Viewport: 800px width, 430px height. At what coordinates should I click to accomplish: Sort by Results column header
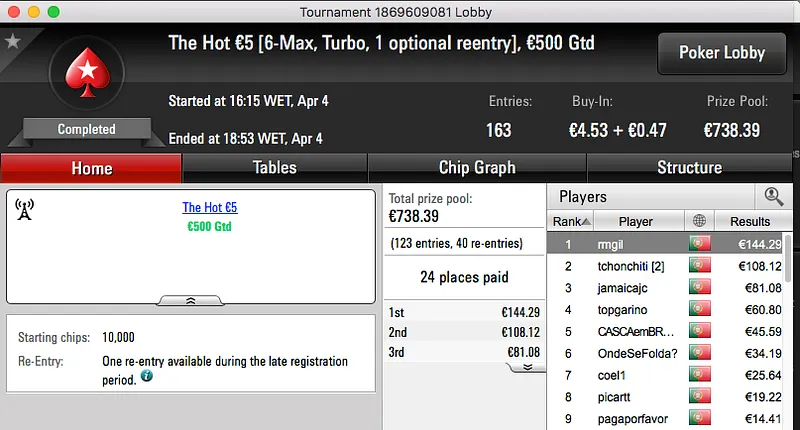click(x=749, y=221)
